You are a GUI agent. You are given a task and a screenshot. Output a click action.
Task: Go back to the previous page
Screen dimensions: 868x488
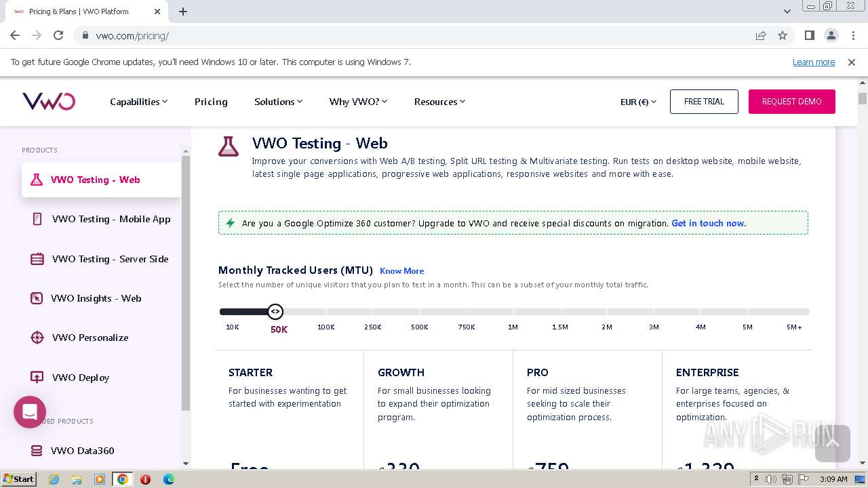[15, 35]
